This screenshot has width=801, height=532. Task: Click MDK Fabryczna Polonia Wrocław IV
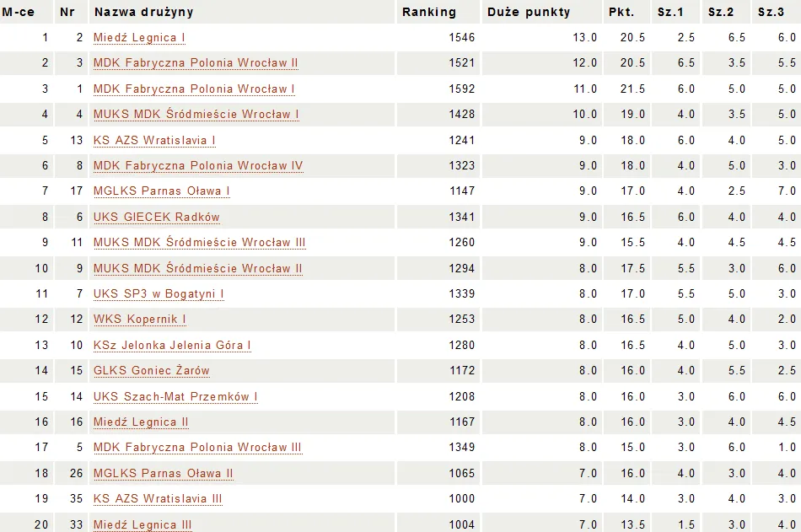[198, 166]
